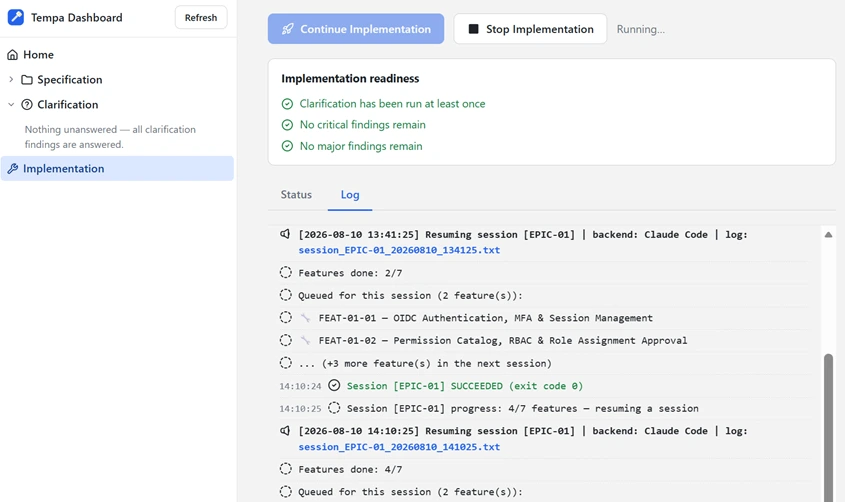Click megaphone icon on 13:41:25 log entry
845x502 pixels.
click(x=285, y=234)
